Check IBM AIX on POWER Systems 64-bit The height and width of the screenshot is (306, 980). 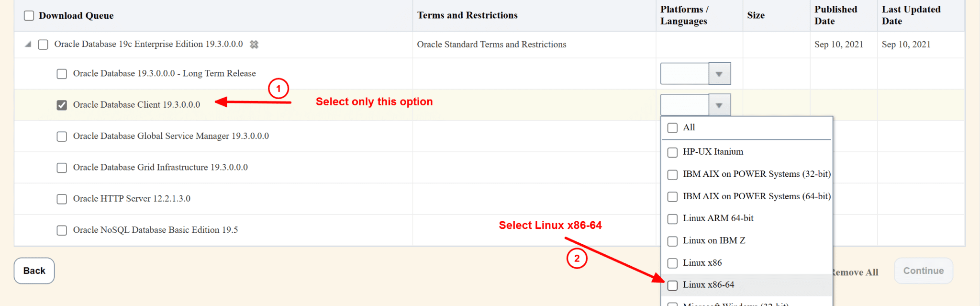[672, 196]
